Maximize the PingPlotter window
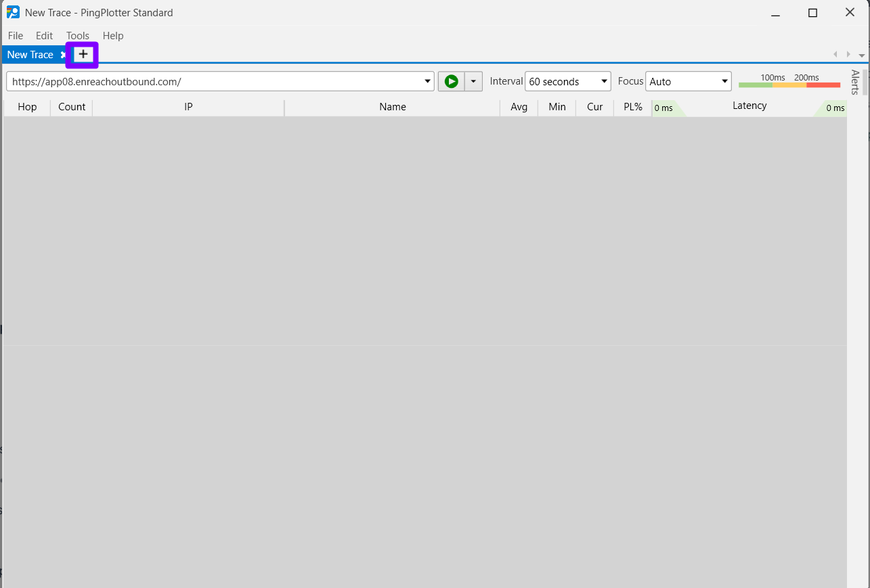This screenshot has height=588, width=870. pos(813,12)
